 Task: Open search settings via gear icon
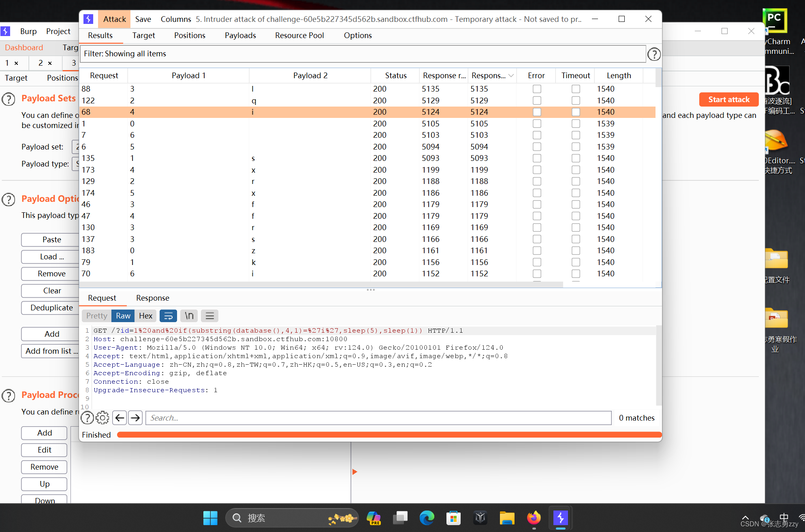[102, 418]
